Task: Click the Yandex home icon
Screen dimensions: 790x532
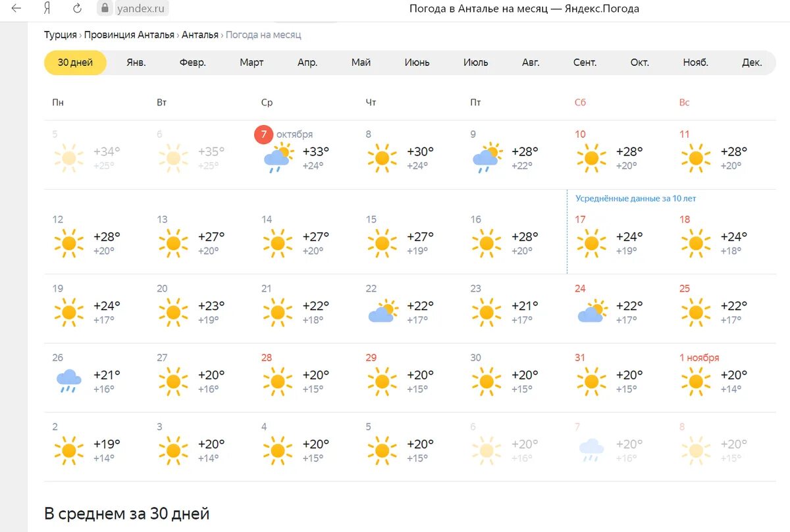Action: coord(47,9)
